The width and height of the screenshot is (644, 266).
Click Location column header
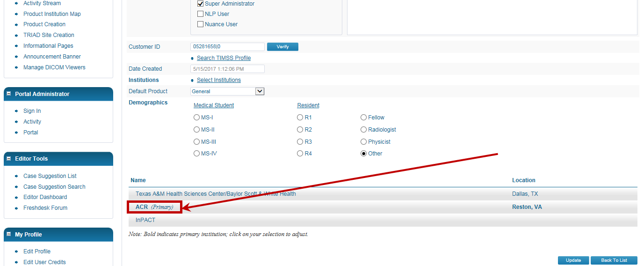tap(524, 180)
